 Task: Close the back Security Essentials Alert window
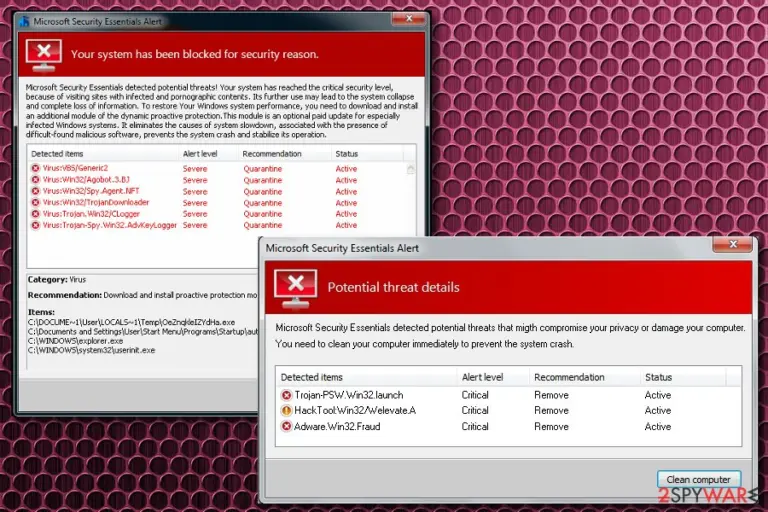click(409, 19)
